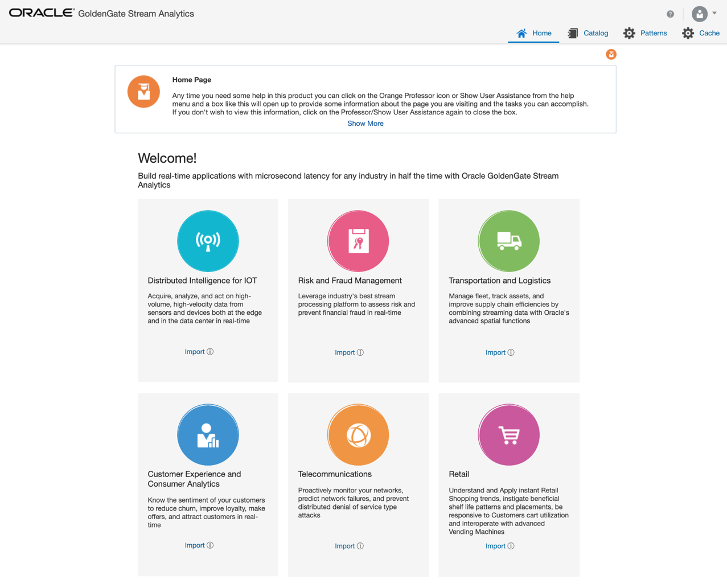Select the Home tab in navigation
Image resolution: width=727 pixels, height=588 pixels.
point(533,33)
